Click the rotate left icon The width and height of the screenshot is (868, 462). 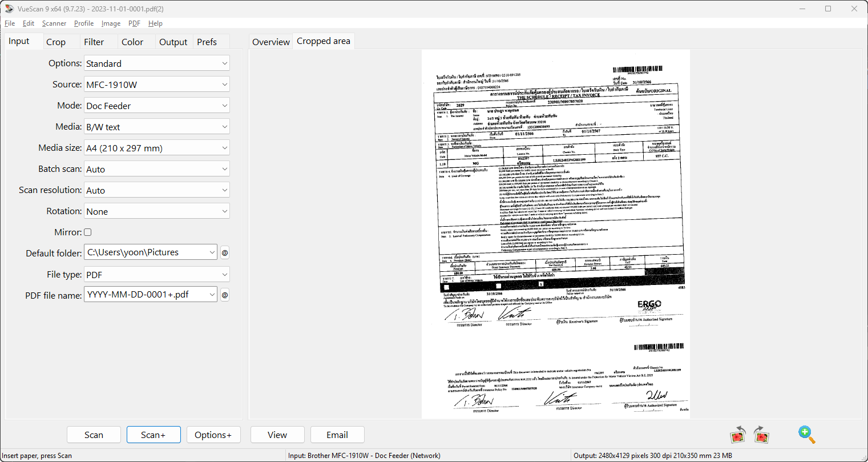click(738, 435)
